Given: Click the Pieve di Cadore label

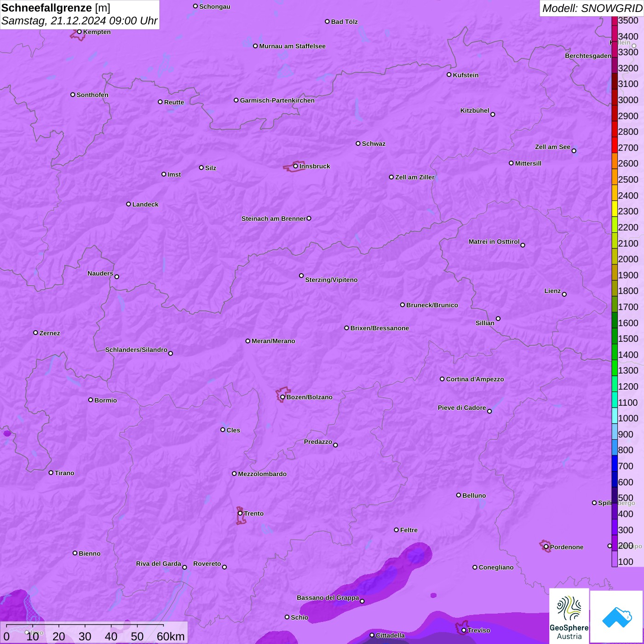Looking at the screenshot, I should [462, 408].
